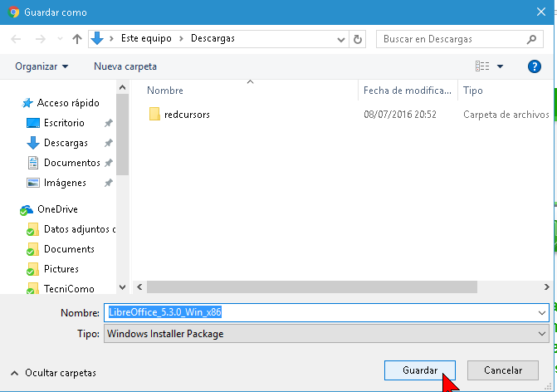Click the horizontal scrollbar thumb in file list

coord(312,287)
